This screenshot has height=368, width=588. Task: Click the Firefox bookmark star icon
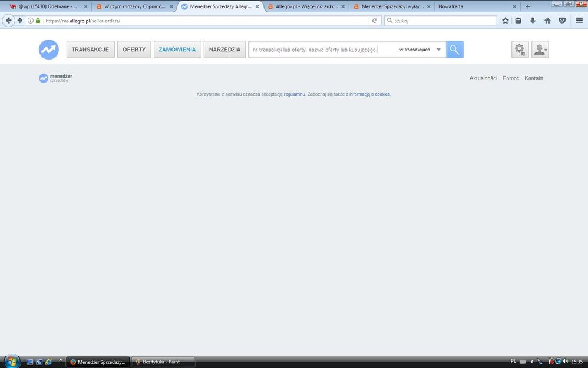click(x=505, y=21)
